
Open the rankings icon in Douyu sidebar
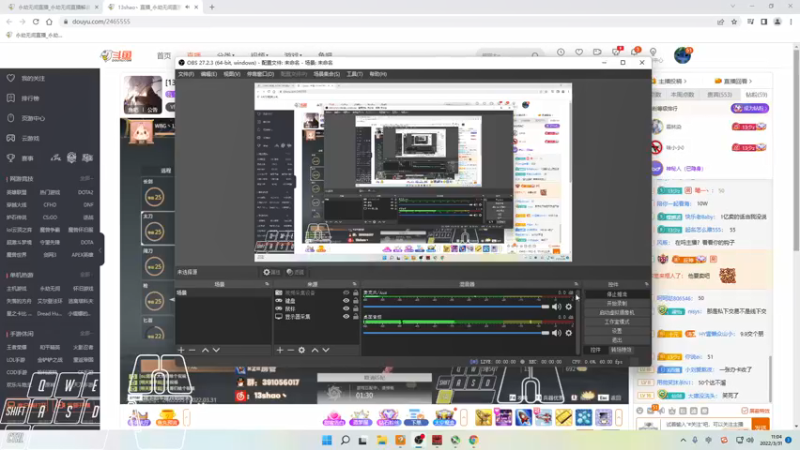tap(11, 98)
